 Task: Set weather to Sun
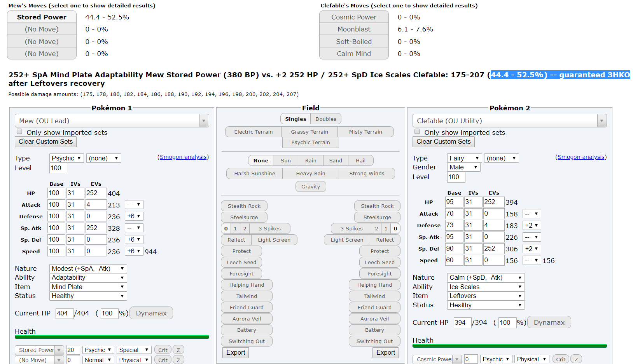tap(286, 160)
